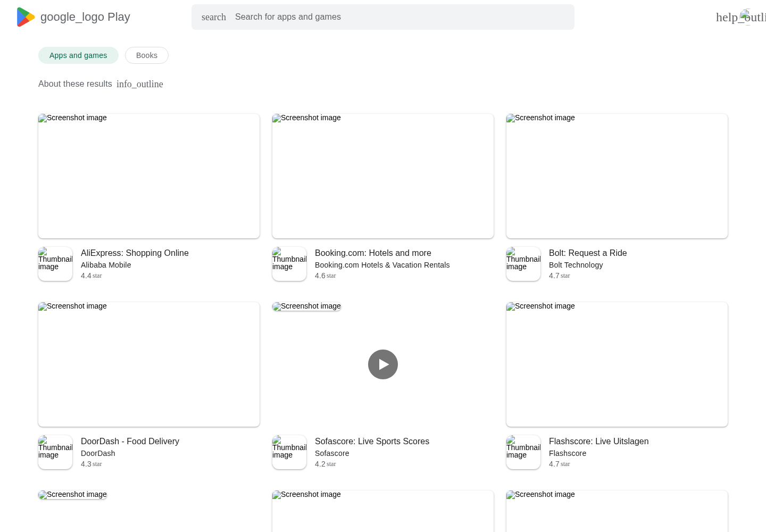Click the Flashscore developer name under the title
The height and width of the screenshot is (532, 766).
pyautogui.click(x=568, y=453)
